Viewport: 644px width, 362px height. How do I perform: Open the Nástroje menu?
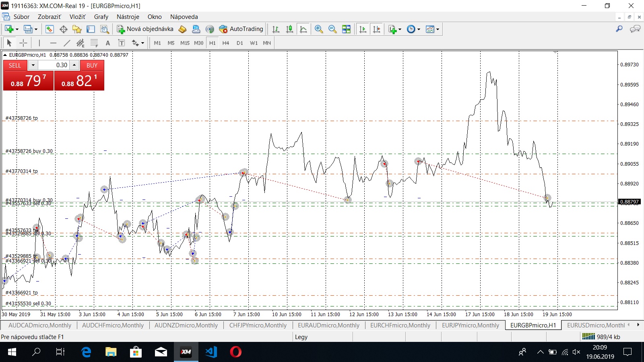point(128,17)
